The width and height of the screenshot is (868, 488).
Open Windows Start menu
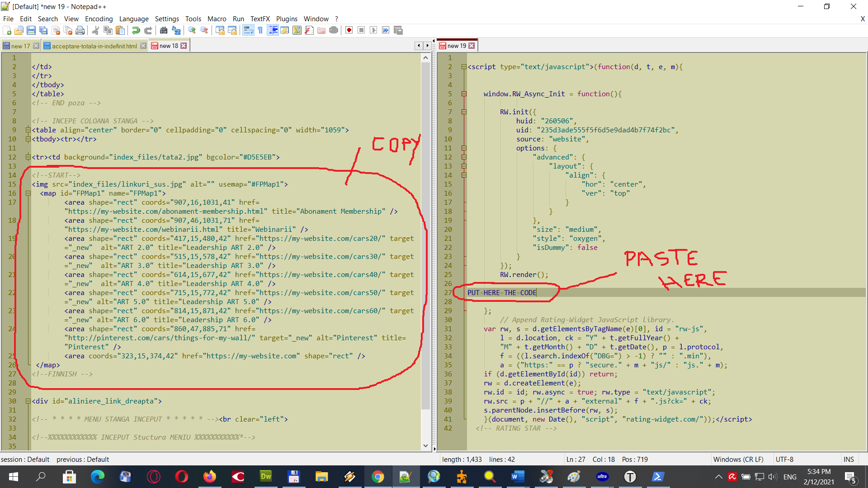tap(14, 477)
